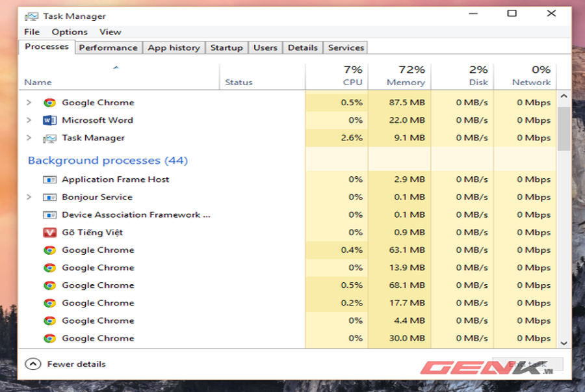
Task: Select the "Microsoft Word" process name
Action: coord(97,120)
